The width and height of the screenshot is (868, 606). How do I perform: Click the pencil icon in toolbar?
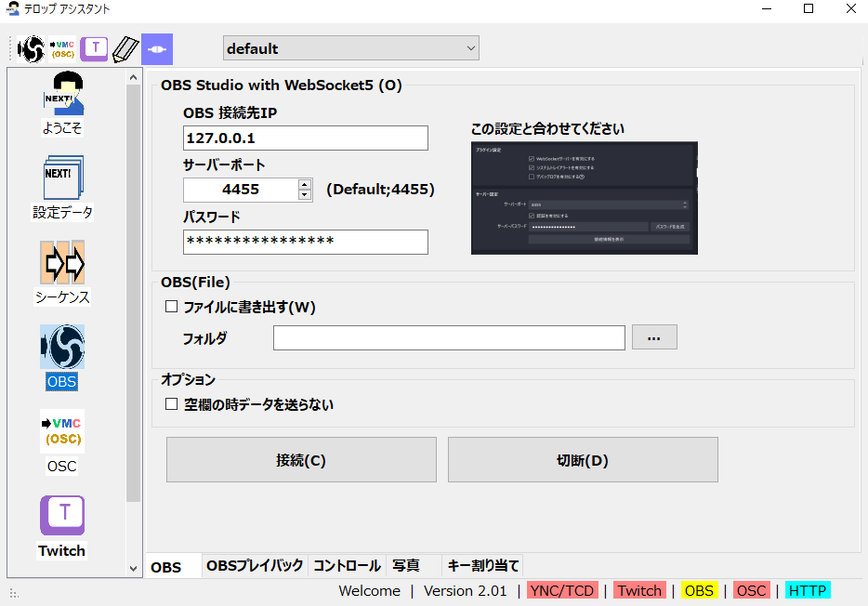pos(125,48)
